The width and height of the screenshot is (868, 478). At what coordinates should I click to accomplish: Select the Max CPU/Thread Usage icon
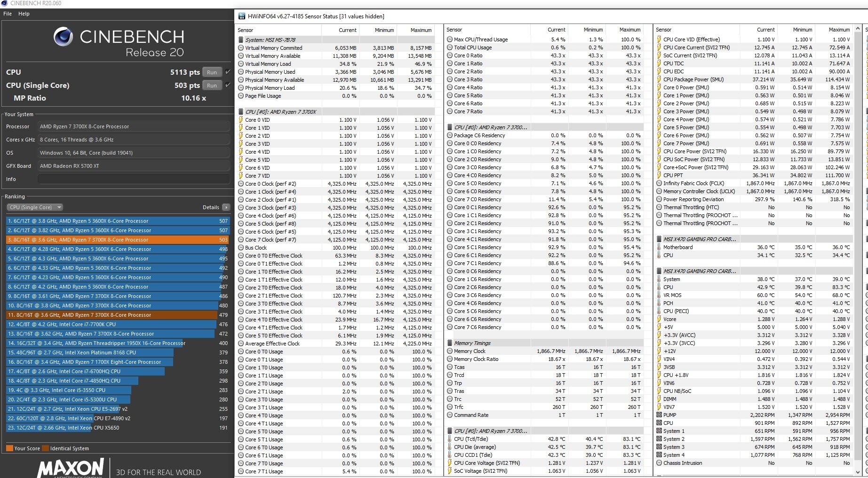[450, 39]
